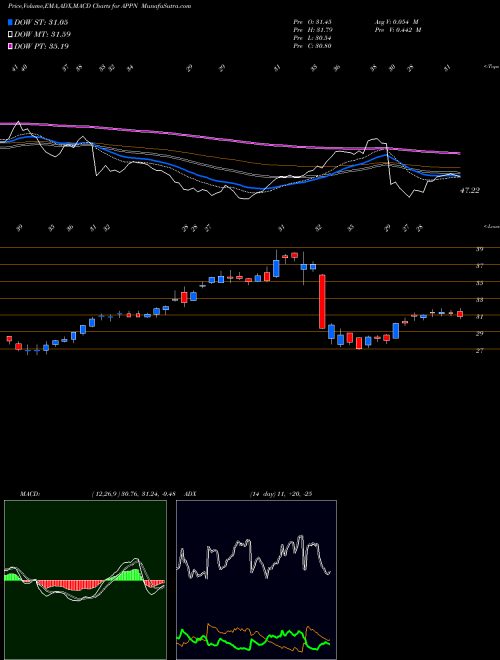
Task: Click the last red candlestick on the right
Action: [x=460, y=314]
